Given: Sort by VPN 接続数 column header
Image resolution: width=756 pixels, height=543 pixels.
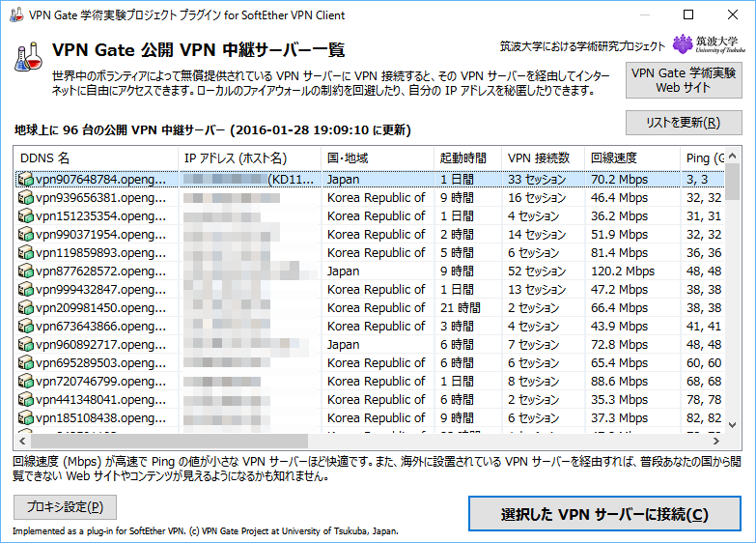Looking at the screenshot, I should (x=543, y=158).
